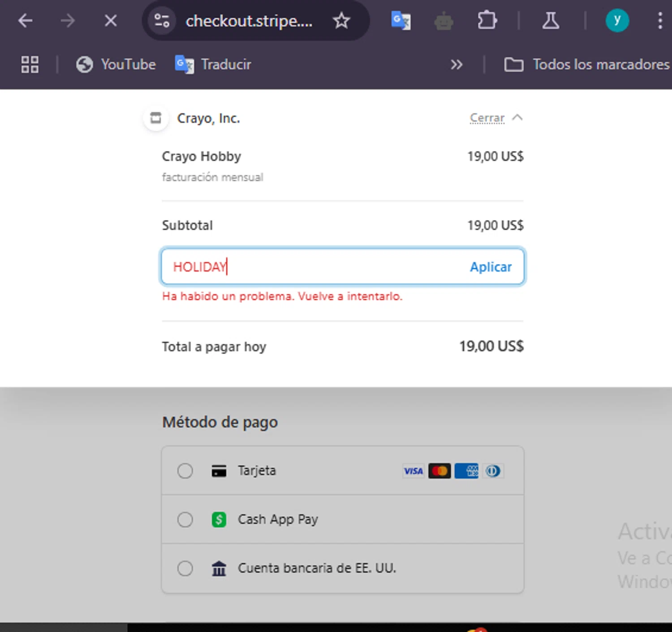
Task: Click the Subtotal label
Action: (187, 225)
